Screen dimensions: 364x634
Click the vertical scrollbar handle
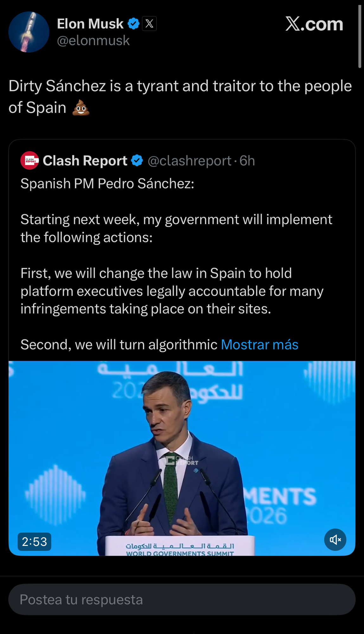click(x=360, y=36)
